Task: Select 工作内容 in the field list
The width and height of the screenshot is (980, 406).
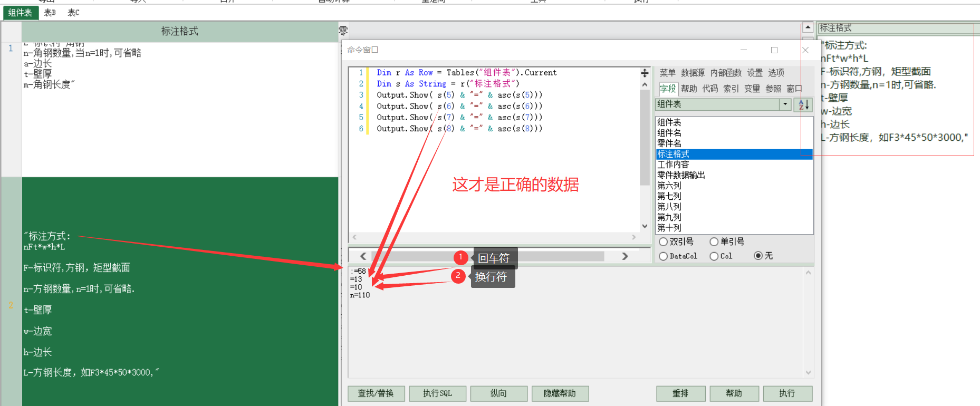Action: 673,165
